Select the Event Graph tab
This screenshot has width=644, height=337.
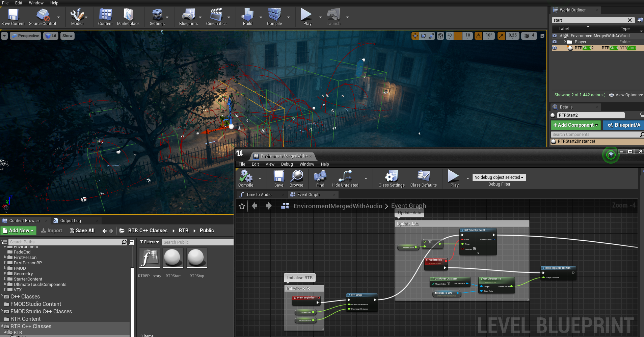click(x=308, y=195)
